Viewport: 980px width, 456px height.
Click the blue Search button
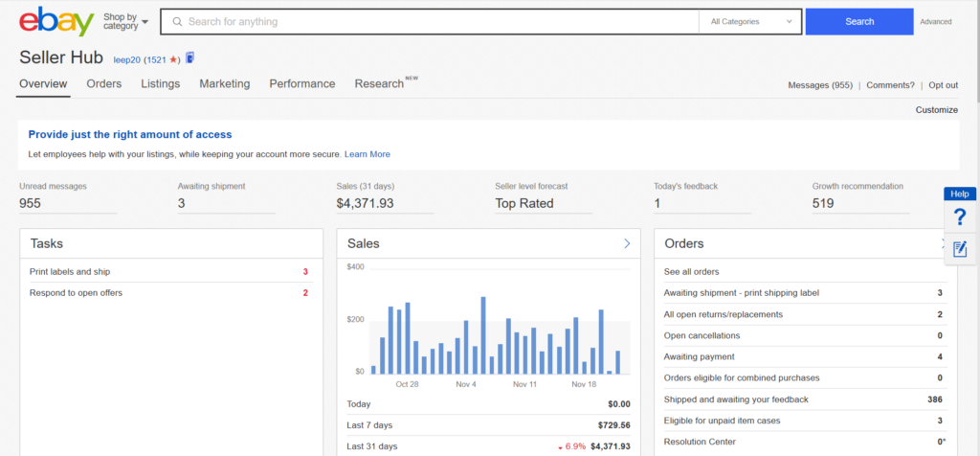[x=859, y=22]
